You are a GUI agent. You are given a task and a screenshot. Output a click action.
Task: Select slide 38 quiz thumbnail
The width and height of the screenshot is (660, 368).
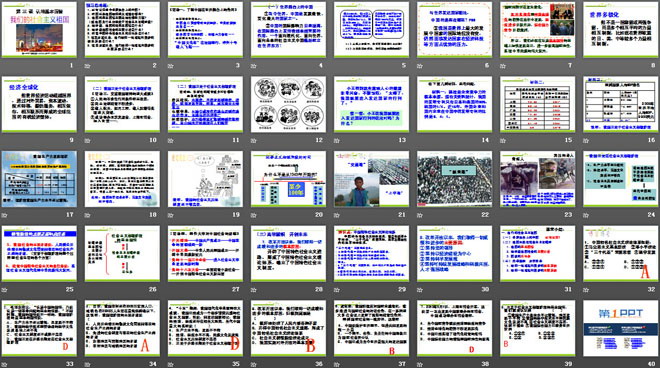(x=455, y=328)
